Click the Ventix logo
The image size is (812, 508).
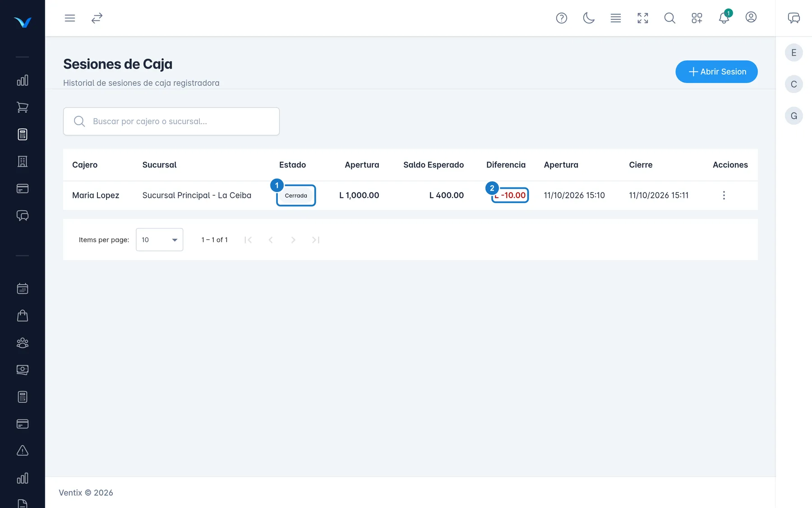point(23,22)
